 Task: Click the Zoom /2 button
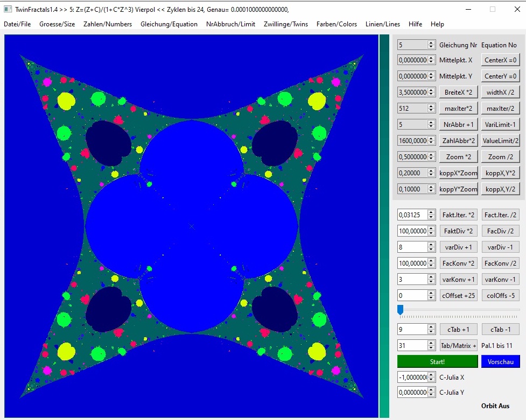coord(501,156)
